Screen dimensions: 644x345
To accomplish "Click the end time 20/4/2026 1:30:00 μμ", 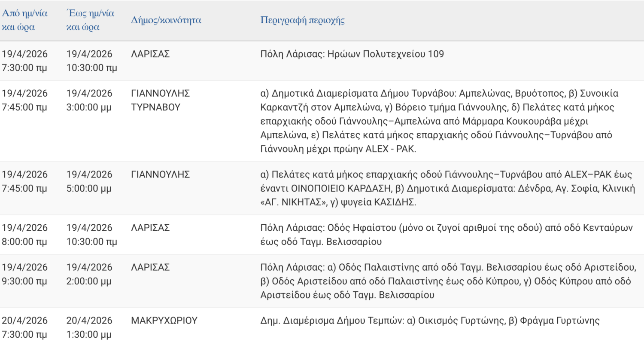I will (89, 327).
